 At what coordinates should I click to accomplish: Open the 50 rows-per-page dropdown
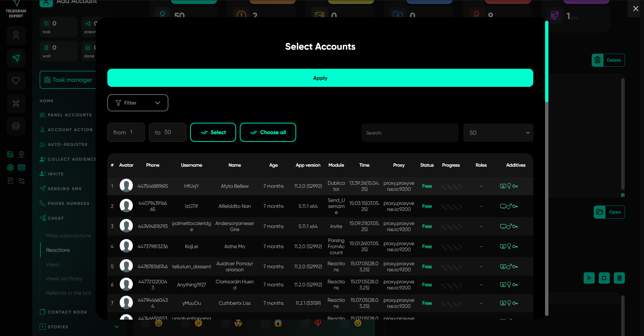coord(498,133)
